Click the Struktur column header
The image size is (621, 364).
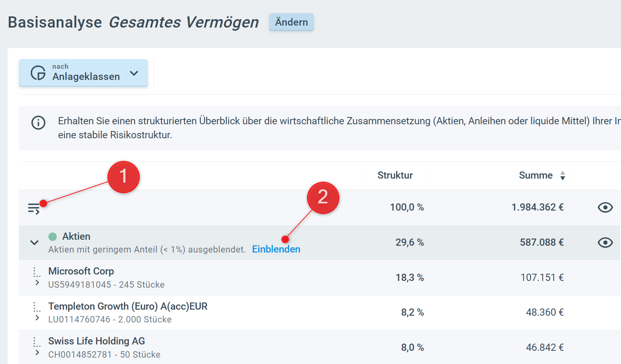click(395, 175)
